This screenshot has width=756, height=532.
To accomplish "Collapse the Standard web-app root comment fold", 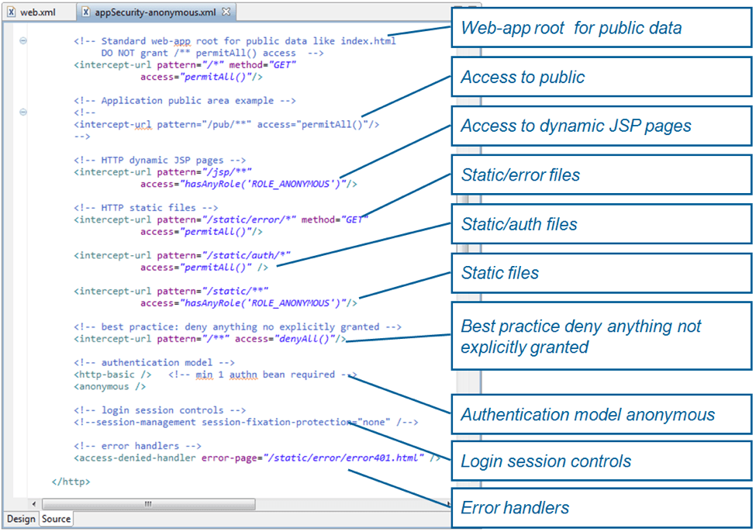I will (23, 41).
